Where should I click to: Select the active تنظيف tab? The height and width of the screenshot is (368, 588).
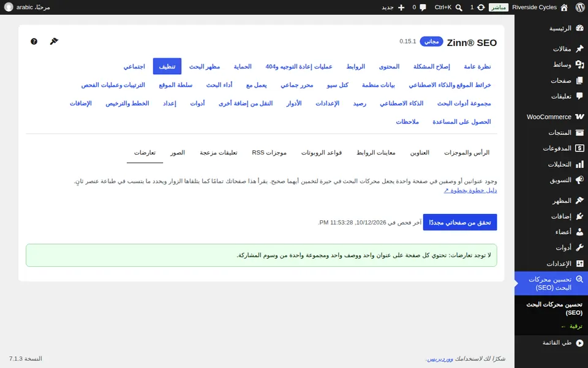click(x=167, y=66)
